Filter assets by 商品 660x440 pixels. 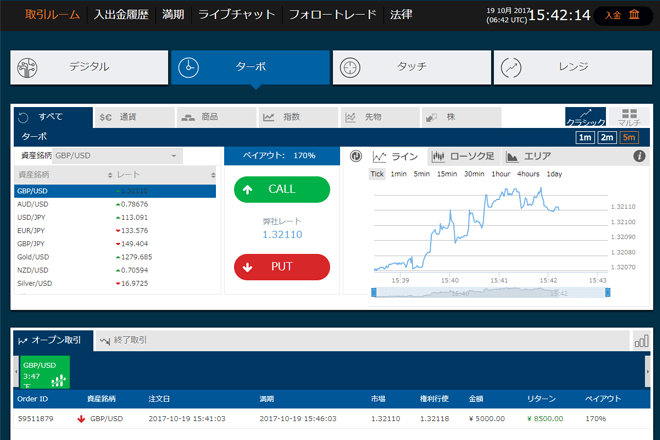(216, 117)
